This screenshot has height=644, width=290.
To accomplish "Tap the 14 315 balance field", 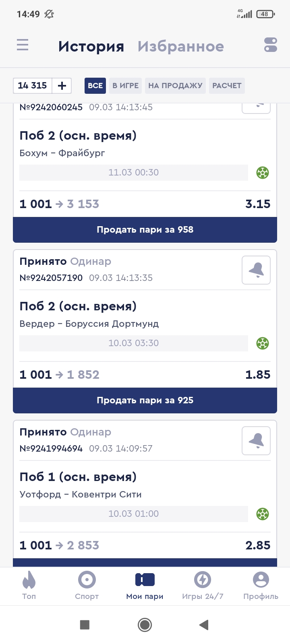I will (x=33, y=86).
